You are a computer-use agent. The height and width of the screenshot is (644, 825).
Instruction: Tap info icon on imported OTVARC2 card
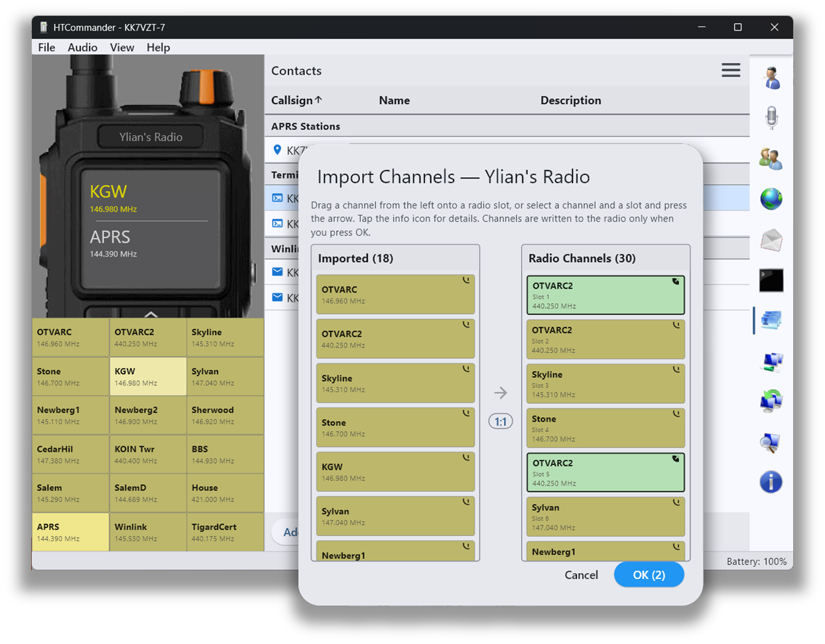click(466, 326)
